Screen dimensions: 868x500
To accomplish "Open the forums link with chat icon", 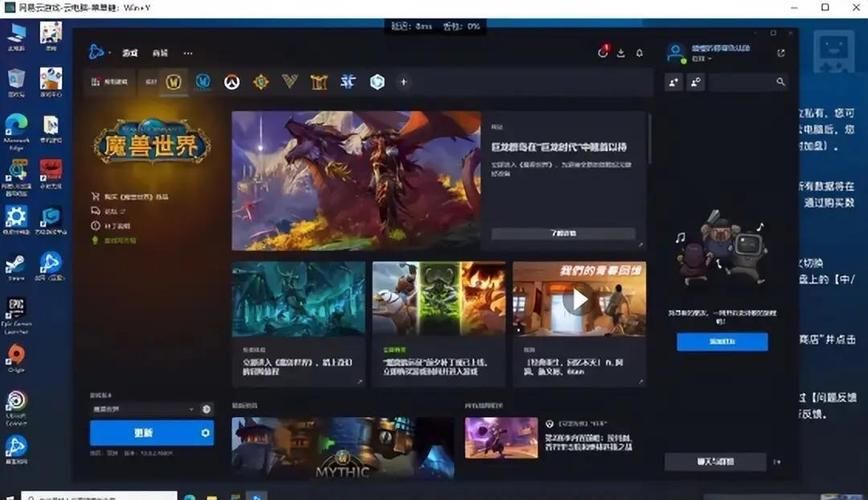I will click(108, 211).
